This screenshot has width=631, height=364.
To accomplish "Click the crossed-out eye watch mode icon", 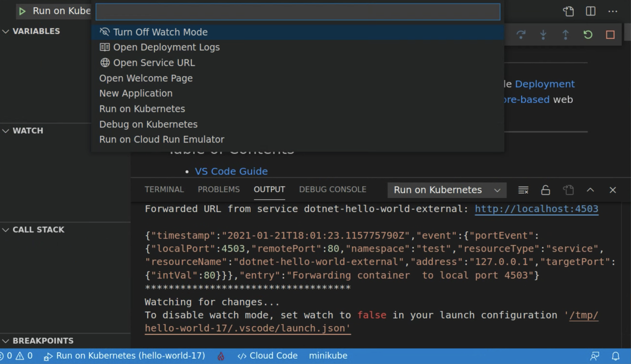I will click(104, 32).
